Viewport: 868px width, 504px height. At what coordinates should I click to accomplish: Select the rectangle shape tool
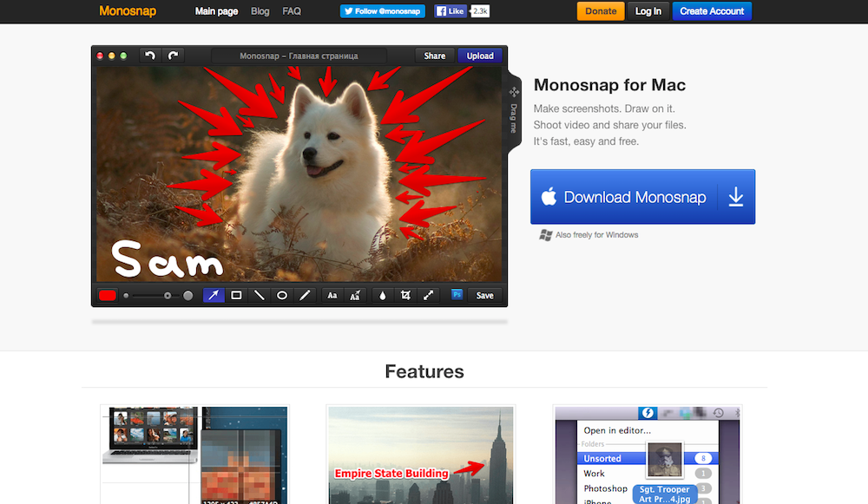236,295
